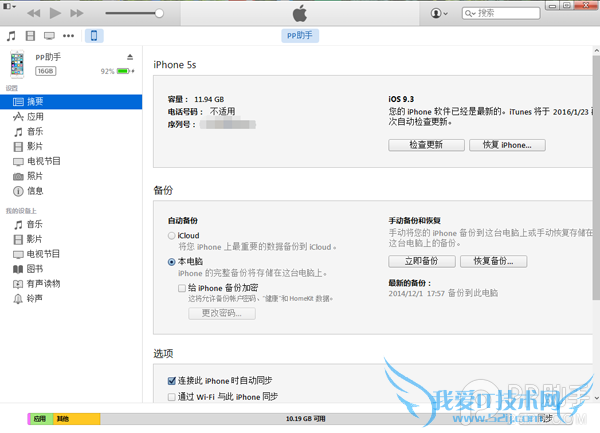Open the more libraries ellipsis menu
The height and width of the screenshot is (433, 600).
coord(68,36)
